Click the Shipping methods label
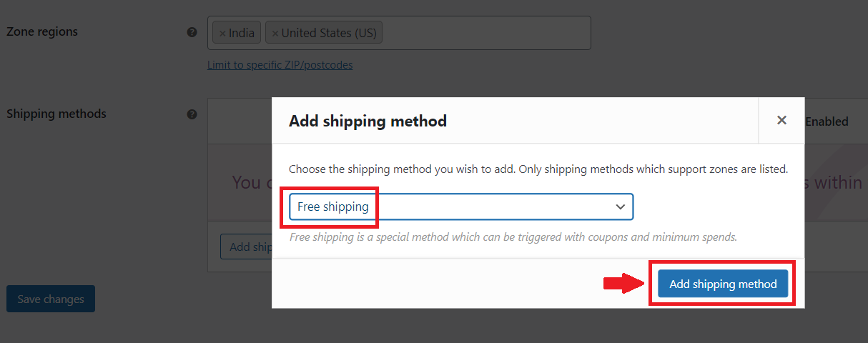Screen dimensions: 868x343 [56, 114]
